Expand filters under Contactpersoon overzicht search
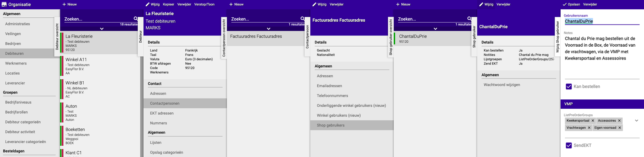The height and width of the screenshot is (157, 644). [268, 29]
